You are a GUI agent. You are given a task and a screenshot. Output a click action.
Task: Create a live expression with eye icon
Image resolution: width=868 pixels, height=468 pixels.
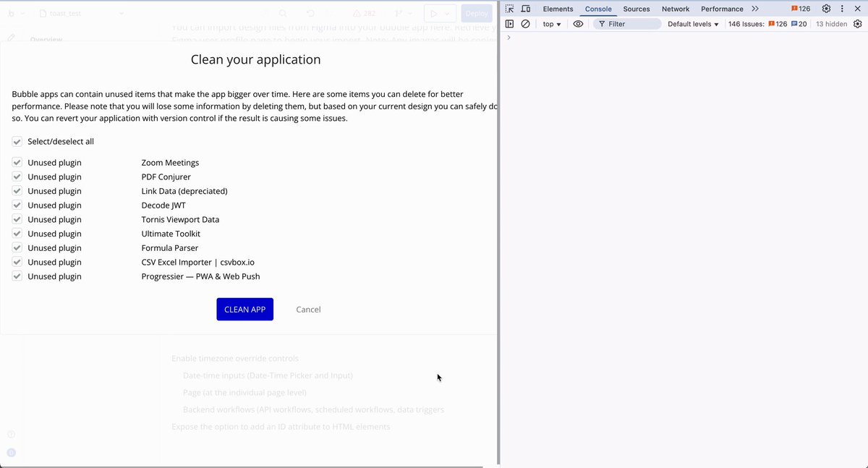pos(578,24)
